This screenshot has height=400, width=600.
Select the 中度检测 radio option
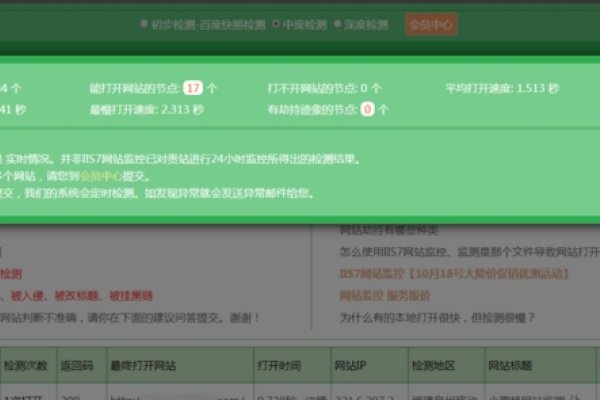[276, 24]
